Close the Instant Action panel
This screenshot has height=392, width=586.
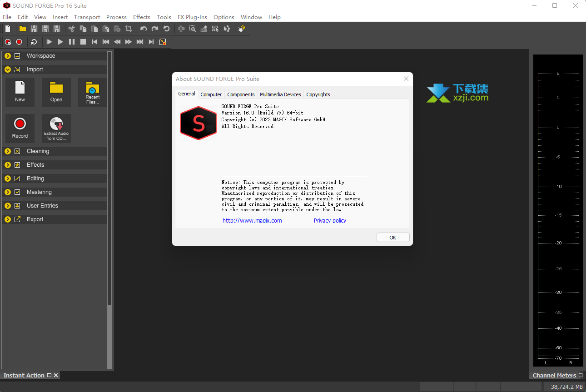[56, 375]
